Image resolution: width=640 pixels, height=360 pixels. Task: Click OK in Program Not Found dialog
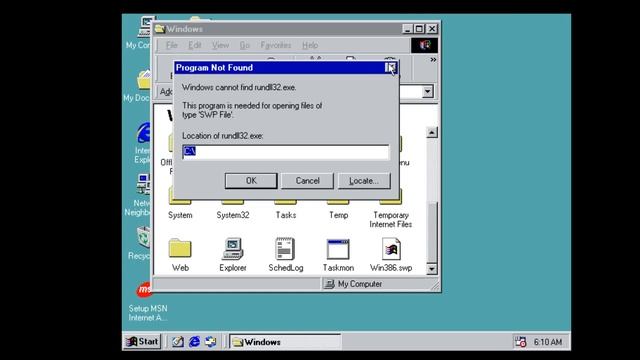251,181
